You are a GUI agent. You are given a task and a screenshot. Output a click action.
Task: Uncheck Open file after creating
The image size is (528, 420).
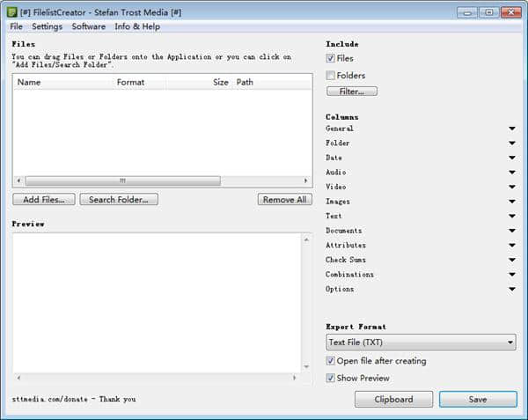point(331,361)
